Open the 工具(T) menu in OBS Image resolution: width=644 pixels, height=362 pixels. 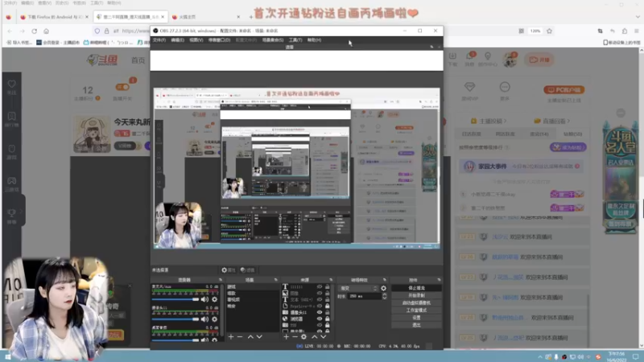coord(295,39)
